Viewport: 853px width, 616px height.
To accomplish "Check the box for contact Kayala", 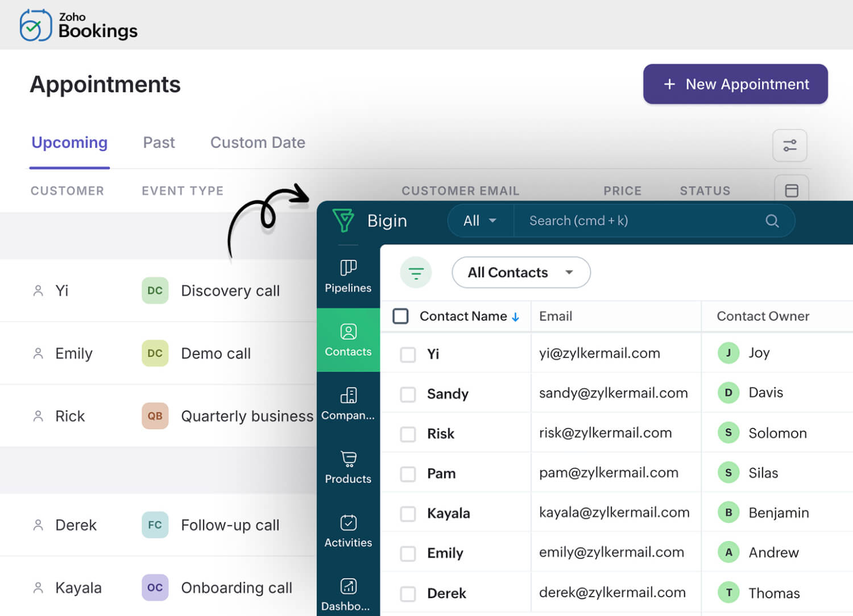I will pos(408,514).
